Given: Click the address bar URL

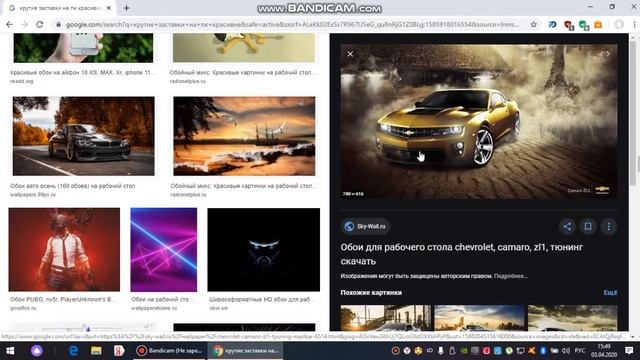Looking at the screenshot, I should point(292,24).
